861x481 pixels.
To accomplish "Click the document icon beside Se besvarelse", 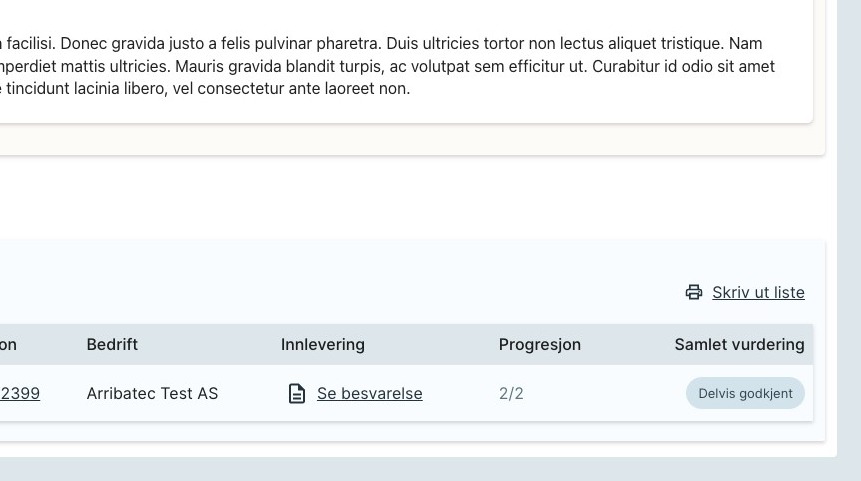I will coord(296,394).
